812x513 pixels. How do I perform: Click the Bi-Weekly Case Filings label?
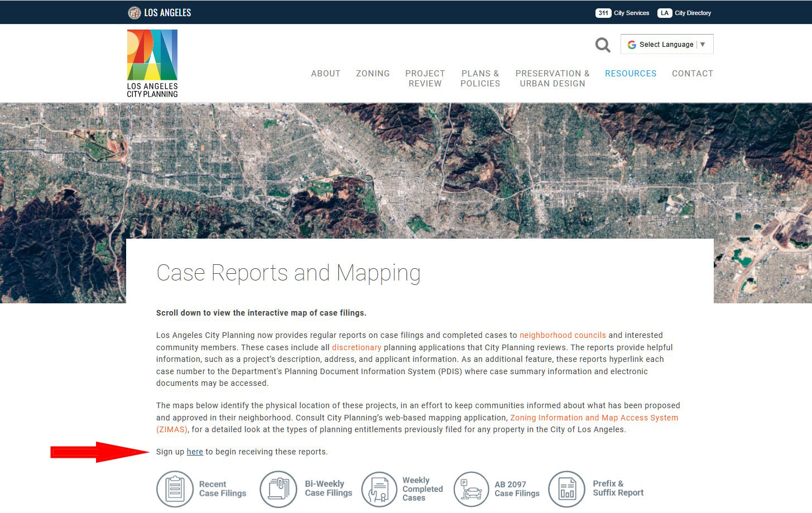click(x=329, y=488)
